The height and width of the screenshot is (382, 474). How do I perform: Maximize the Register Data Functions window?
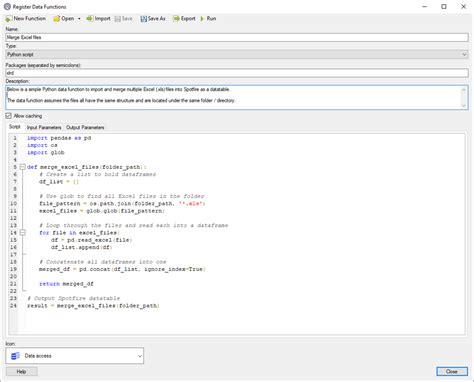click(444, 7)
